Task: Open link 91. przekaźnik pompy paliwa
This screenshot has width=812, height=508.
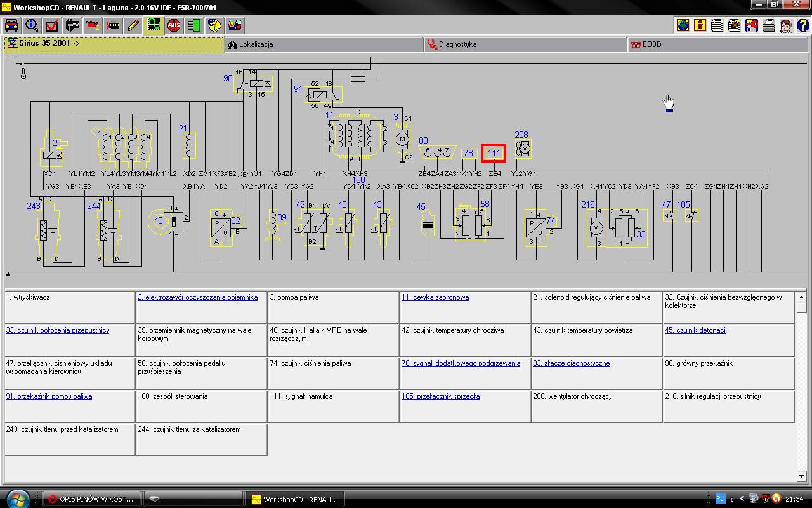Action: point(49,396)
